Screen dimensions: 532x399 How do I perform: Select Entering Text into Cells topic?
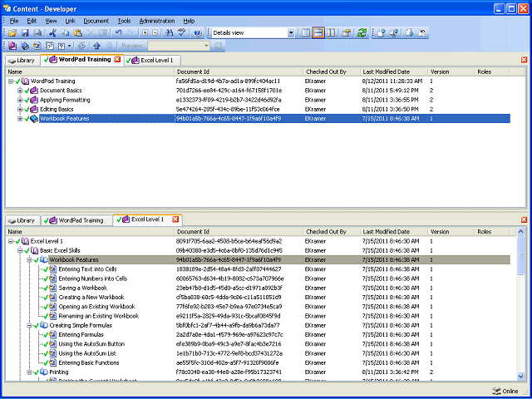87,269
